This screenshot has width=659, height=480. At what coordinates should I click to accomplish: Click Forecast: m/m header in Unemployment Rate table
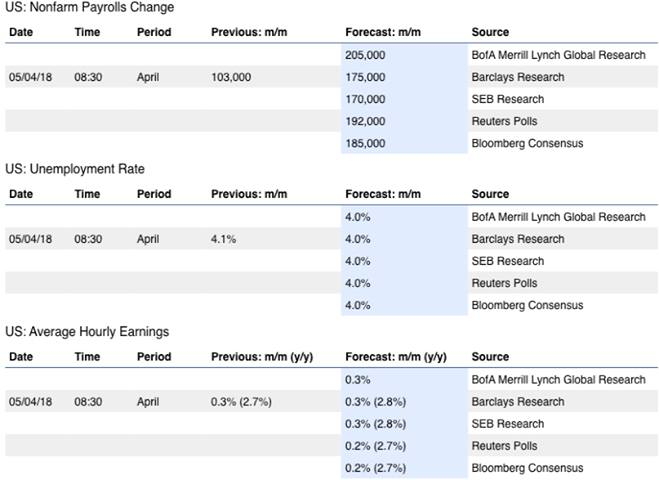(x=384, y=195)
